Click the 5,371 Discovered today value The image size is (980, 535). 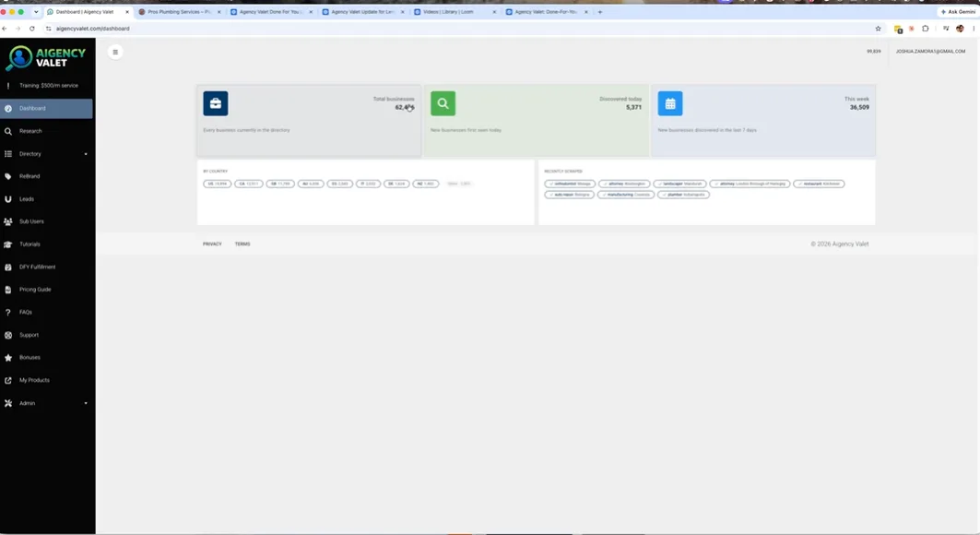coord(633,108)
